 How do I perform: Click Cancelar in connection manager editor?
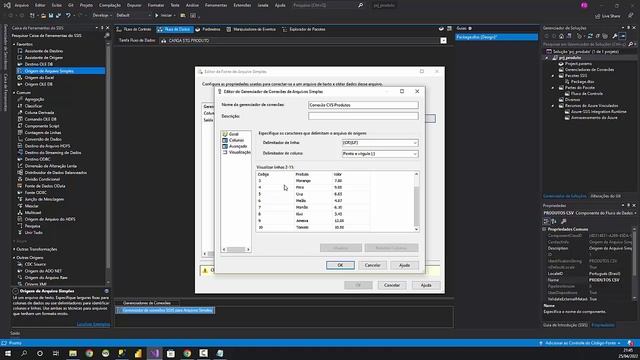[x=373, y=265]
